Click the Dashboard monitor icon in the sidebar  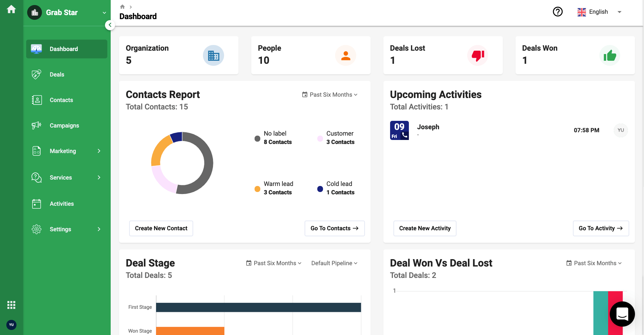[x=36, y=49]
